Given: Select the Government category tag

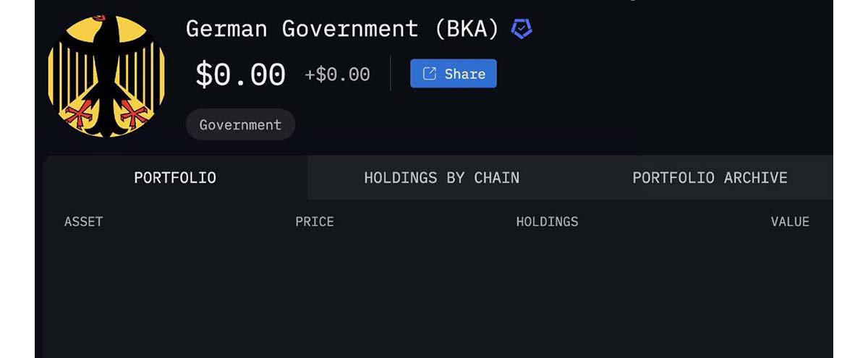Looking at the screenshot, I should coord(240,124).
